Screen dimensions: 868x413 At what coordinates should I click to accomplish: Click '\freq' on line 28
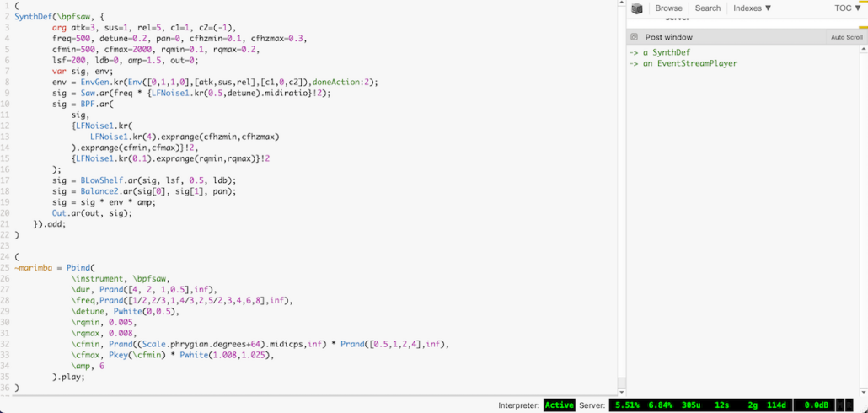82,301
